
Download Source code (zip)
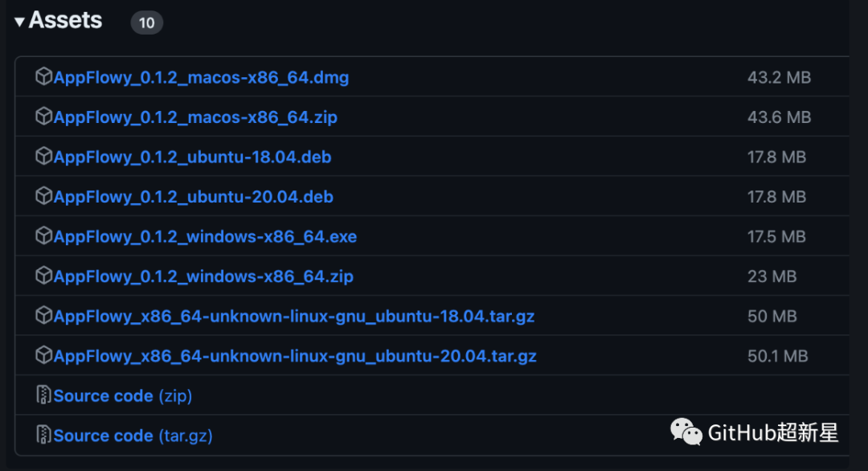tap(123, 396)
